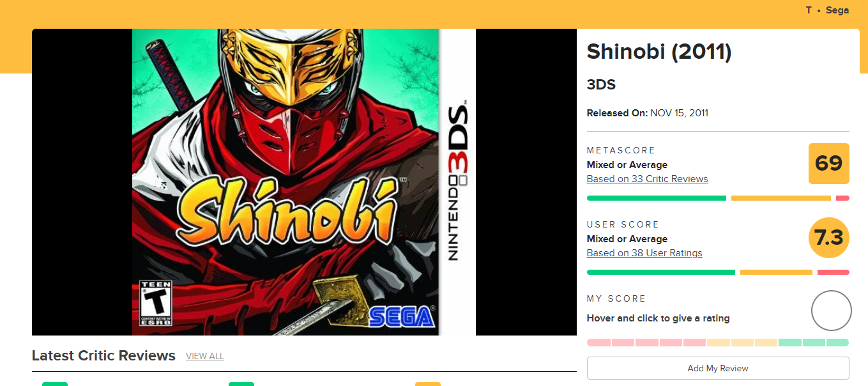Click yellow mixed portion of Metascore distribution bar
The width and height of the screenshot is (868, 386).
(x=781, y=198)
